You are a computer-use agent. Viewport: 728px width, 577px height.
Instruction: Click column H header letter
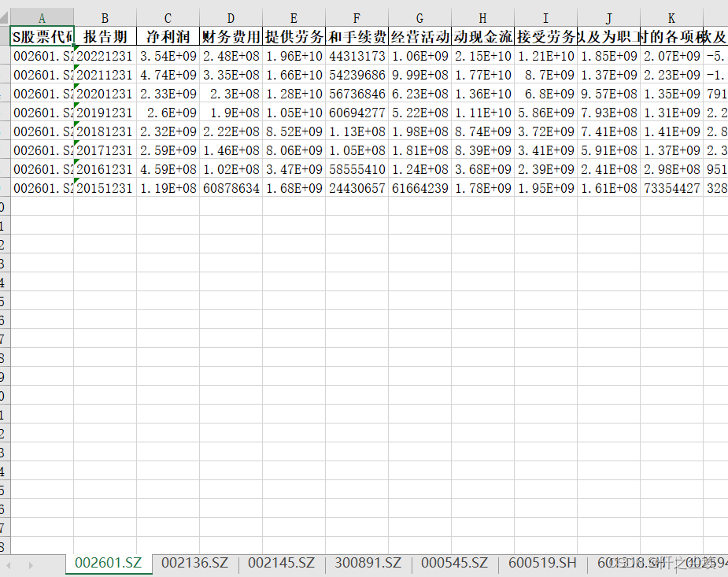(482, 18)
